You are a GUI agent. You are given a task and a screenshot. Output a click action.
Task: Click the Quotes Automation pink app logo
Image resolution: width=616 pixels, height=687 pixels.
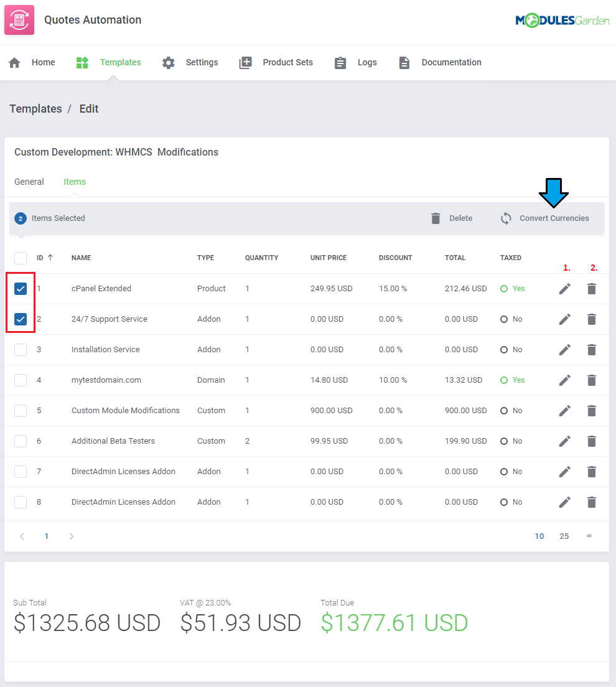19,20
